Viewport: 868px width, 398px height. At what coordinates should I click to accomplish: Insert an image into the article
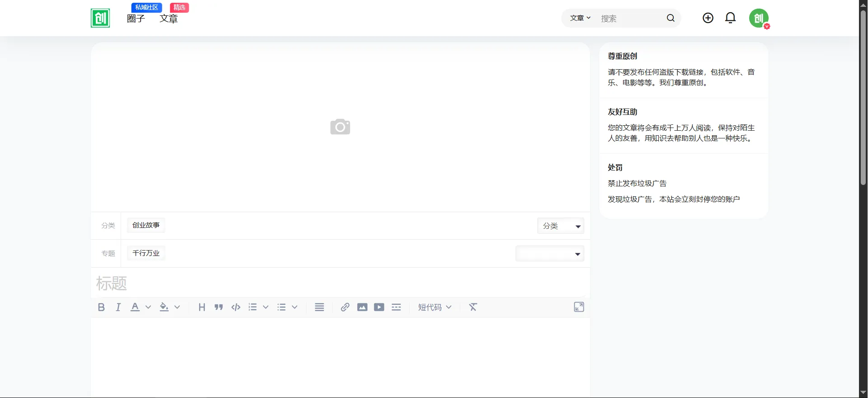coord(362,307)
